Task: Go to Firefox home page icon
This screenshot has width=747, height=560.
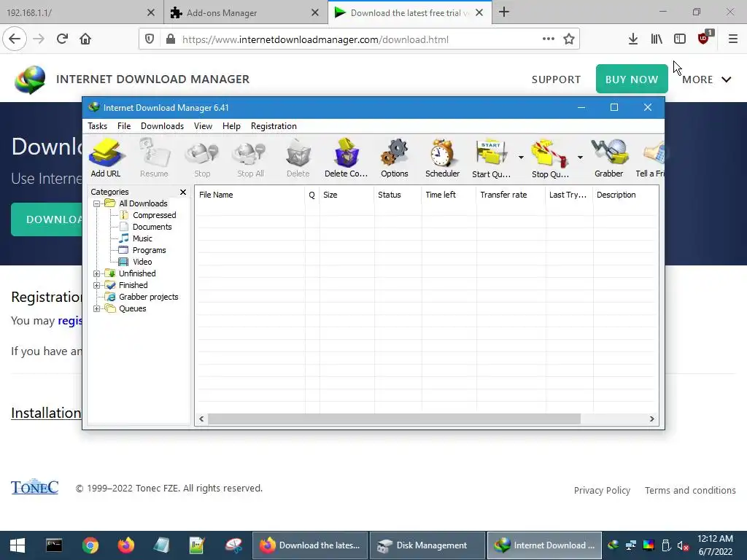Action: [85, 39]
